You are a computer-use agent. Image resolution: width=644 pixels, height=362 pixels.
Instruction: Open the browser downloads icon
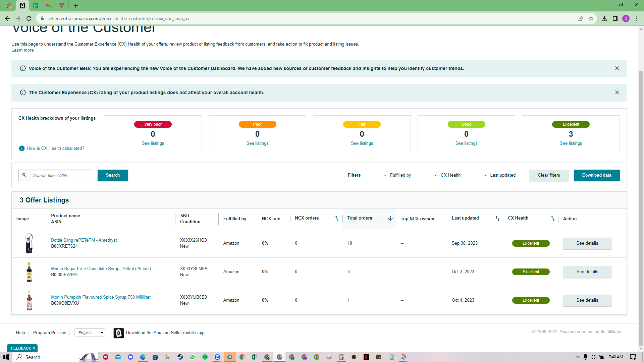(604, 18)
